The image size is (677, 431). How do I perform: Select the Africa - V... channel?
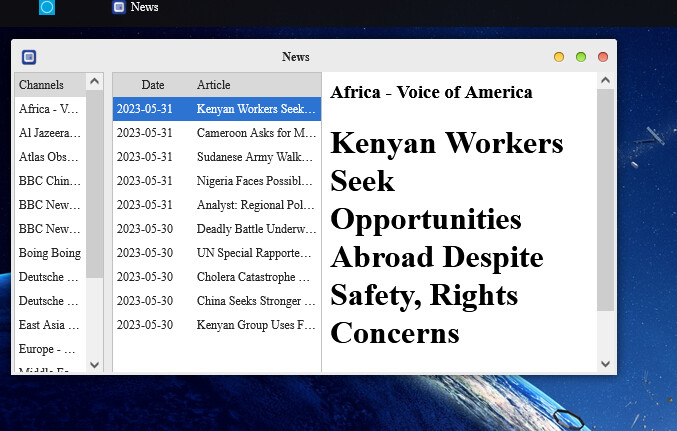tap(50, 109)
